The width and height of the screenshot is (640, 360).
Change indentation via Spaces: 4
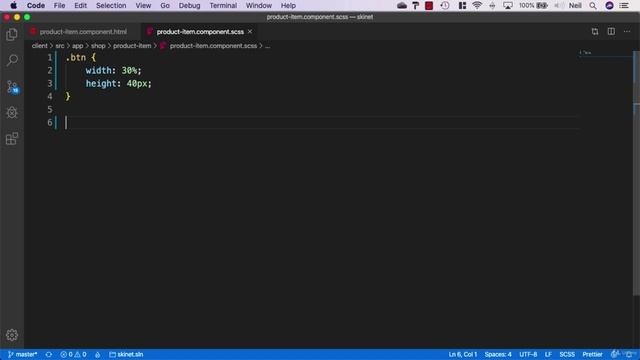498,354
